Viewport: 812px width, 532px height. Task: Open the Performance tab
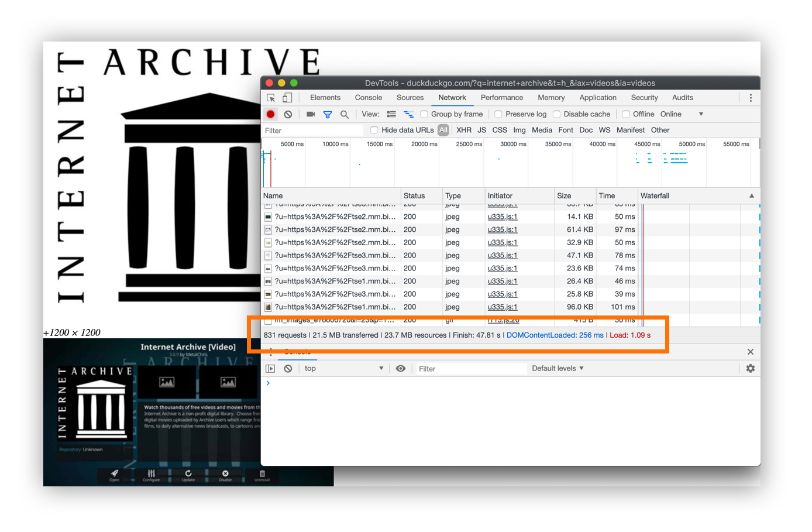502,98
